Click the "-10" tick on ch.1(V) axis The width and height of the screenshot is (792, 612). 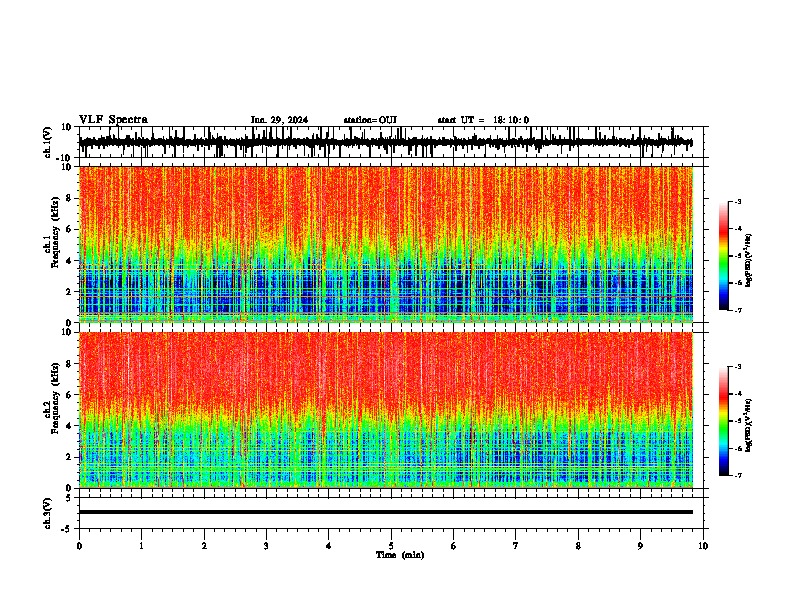pos(65,158)
